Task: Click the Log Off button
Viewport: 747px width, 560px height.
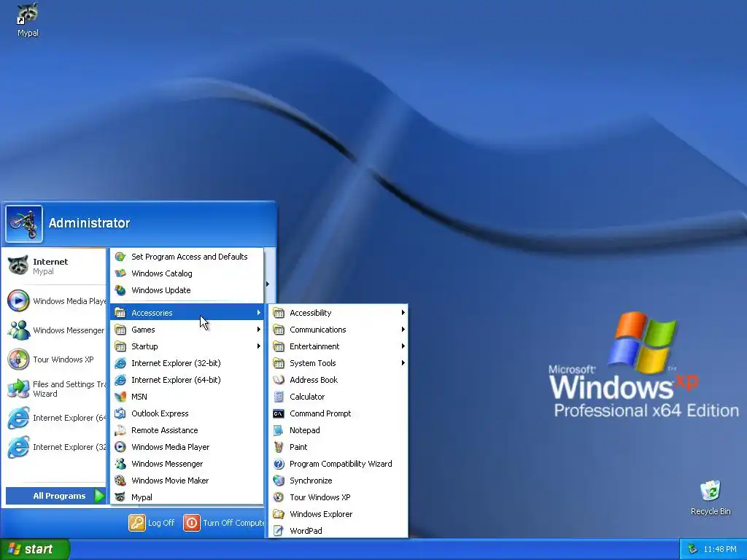Action: pyautogui.click(x=152, y=523)
